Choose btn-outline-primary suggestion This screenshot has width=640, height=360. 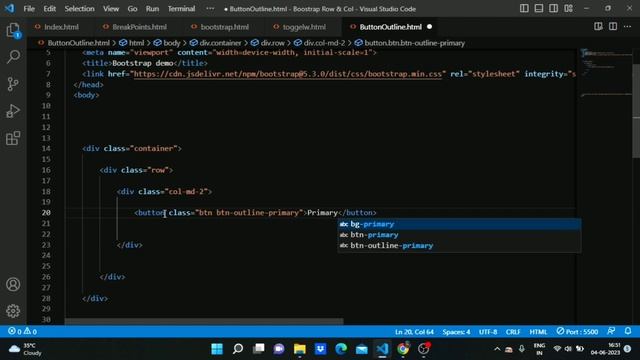pyautogui.click(x=459, y=245)
